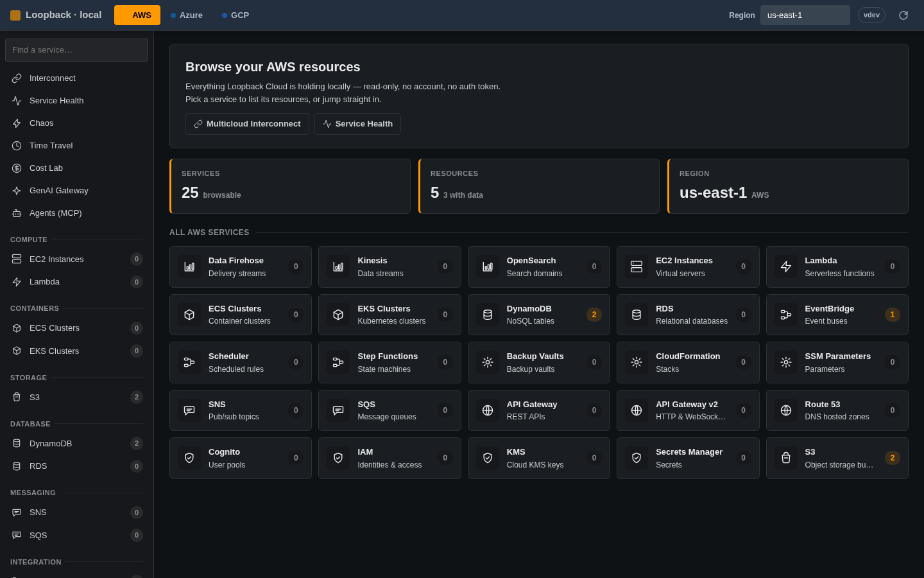Click the API Gateway card globe icon
This screenshot has height=578, width=924.
coord(488,410)
